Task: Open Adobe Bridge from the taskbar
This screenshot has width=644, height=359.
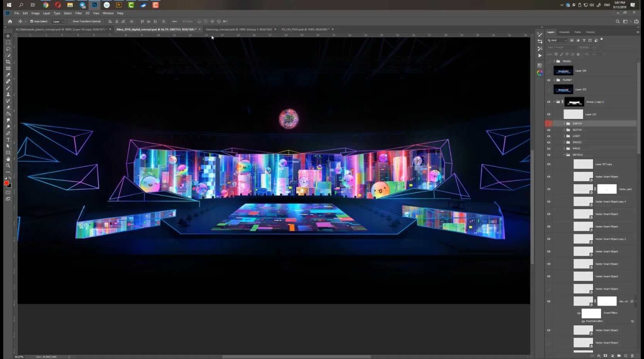Action: point(119,5)
